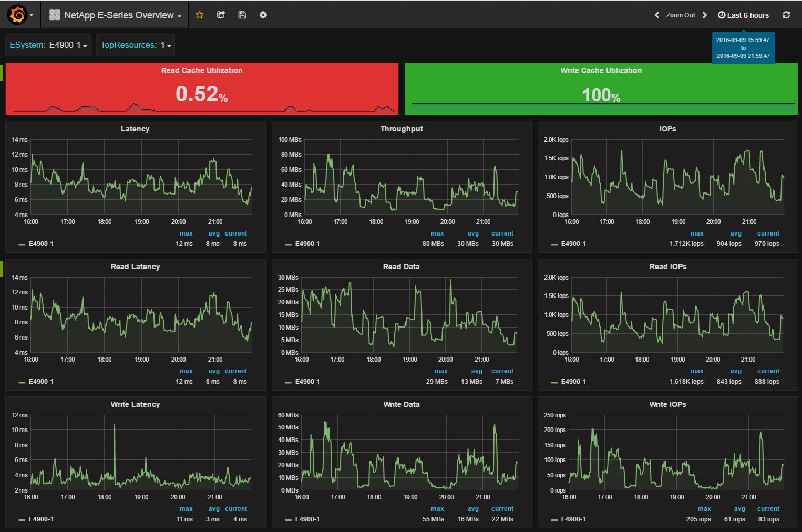The width and height of the screenshot is (802, 532).
Task: Open the Write Data panel title menu
Action: pyautogui.click(x=401, y=404)
